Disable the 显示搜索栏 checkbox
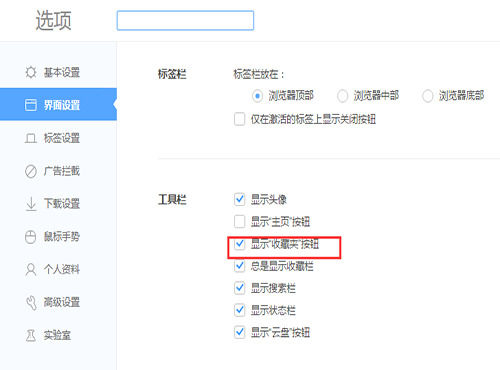This screenshot has height=370, width=500. click(x=240, y=288)
